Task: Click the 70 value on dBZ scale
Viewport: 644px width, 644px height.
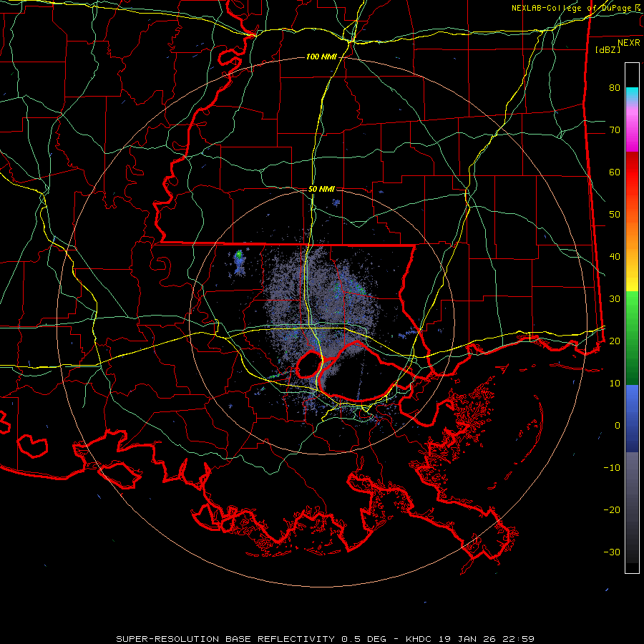Action: coord(615,130)
